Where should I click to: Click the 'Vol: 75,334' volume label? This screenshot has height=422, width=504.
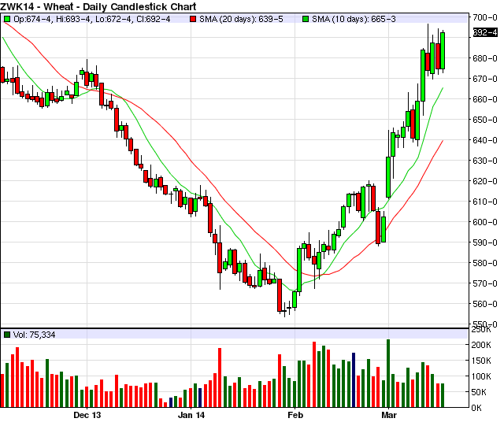coord(34,335)
